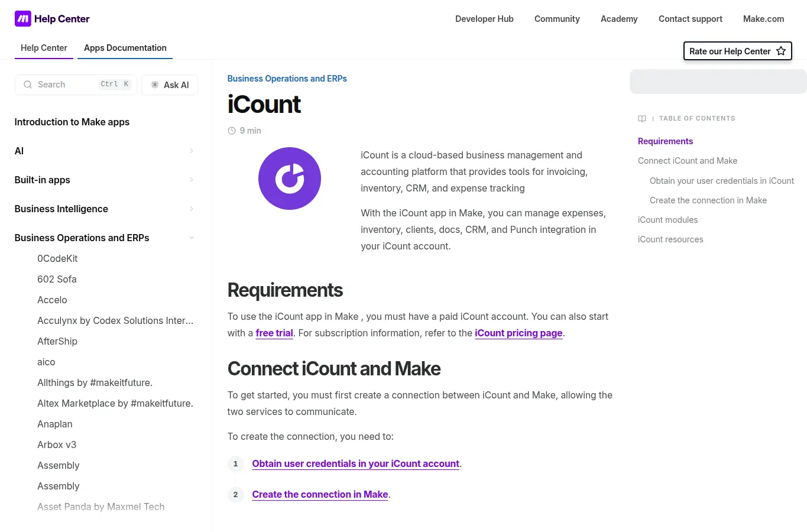The width and height of the screenshot is (807, 532).
Task: Open Anaplan app documentation
Action: [x=55, y=424]
